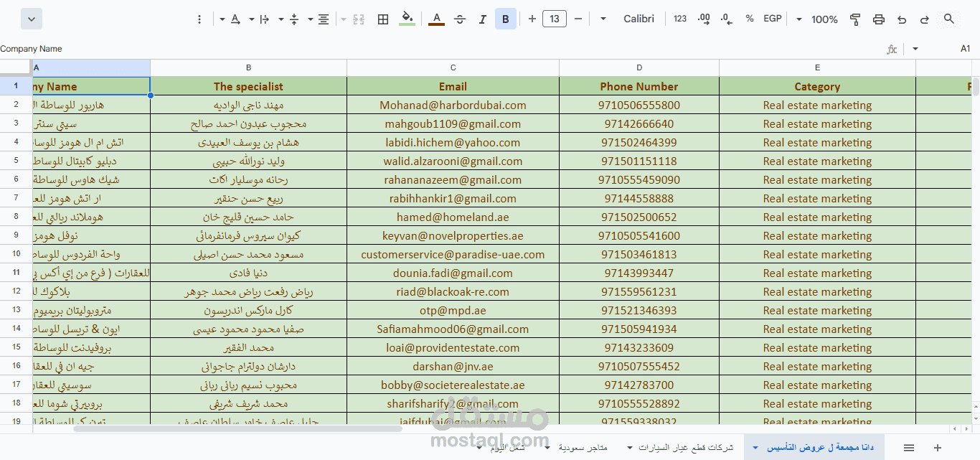Click the text wrapping icon
Screen dimensions: 980x460
coord(264,19)
